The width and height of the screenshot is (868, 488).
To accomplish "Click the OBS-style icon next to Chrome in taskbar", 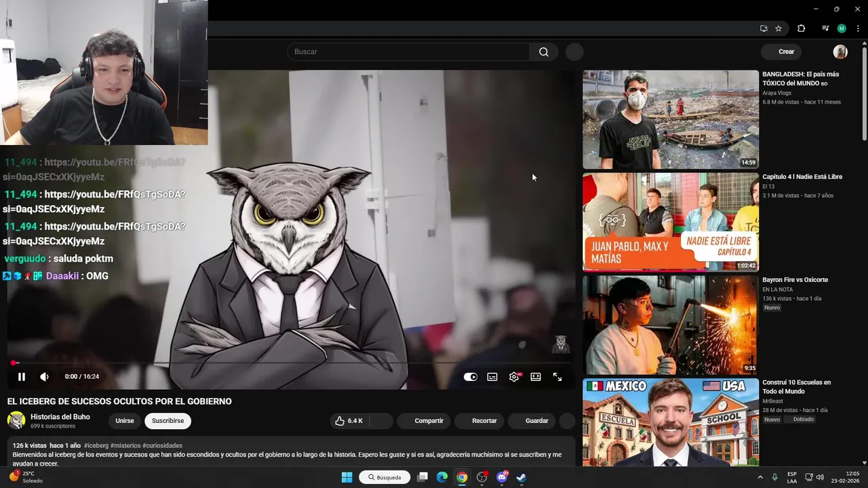I will click(482, 477).
